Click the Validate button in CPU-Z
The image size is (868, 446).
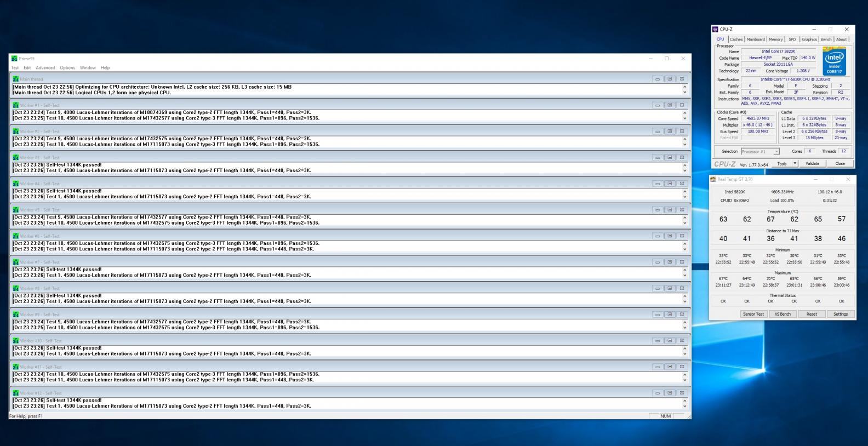[x=813, y=163]
